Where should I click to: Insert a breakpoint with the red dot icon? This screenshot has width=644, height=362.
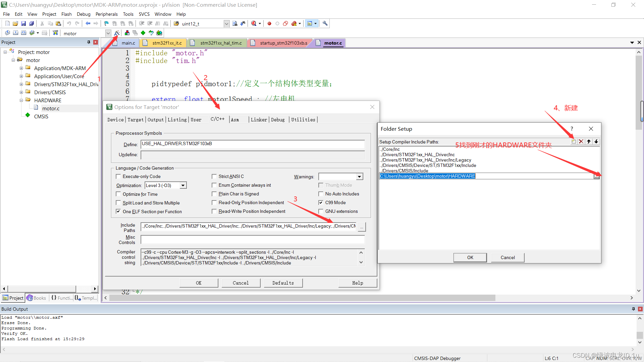click(269, 23)
